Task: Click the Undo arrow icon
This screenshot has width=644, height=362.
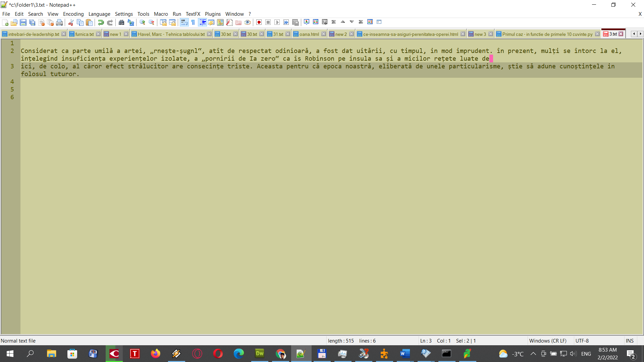Action: 100,22
